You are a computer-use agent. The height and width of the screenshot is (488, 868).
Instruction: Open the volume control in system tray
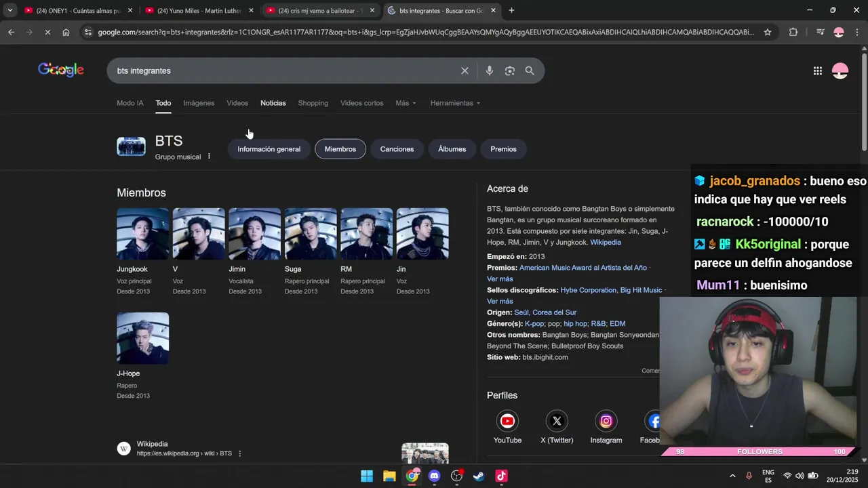click(800, 476)
